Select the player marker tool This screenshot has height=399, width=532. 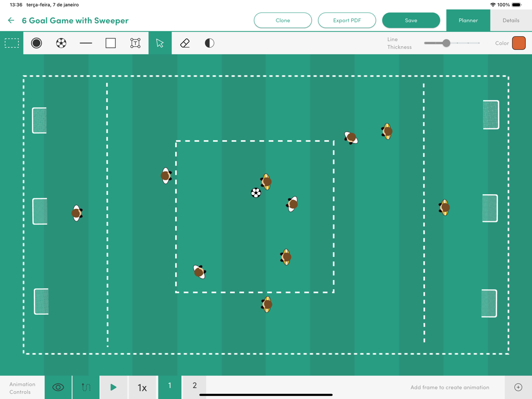[x=36, y=43]
